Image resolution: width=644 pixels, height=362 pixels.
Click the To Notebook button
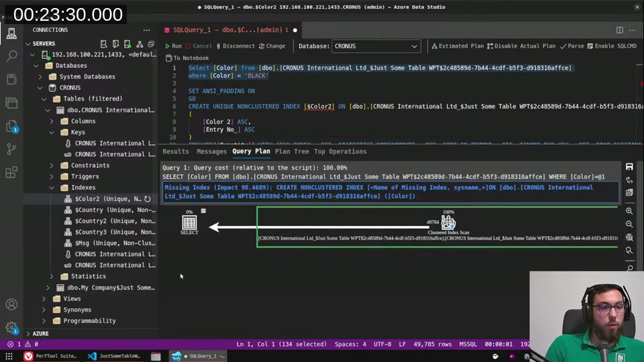pos(187,58)
